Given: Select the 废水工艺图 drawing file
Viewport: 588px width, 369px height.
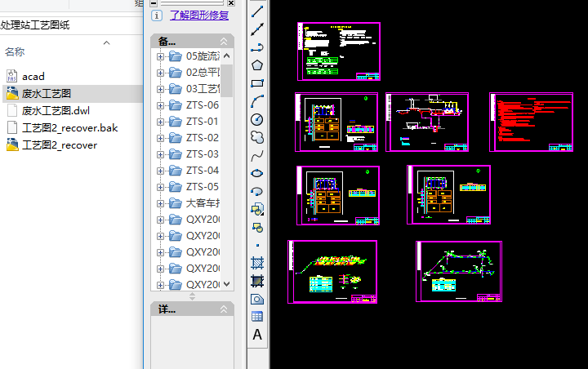Looking at the screenshot, I should (x=46, y=93).
